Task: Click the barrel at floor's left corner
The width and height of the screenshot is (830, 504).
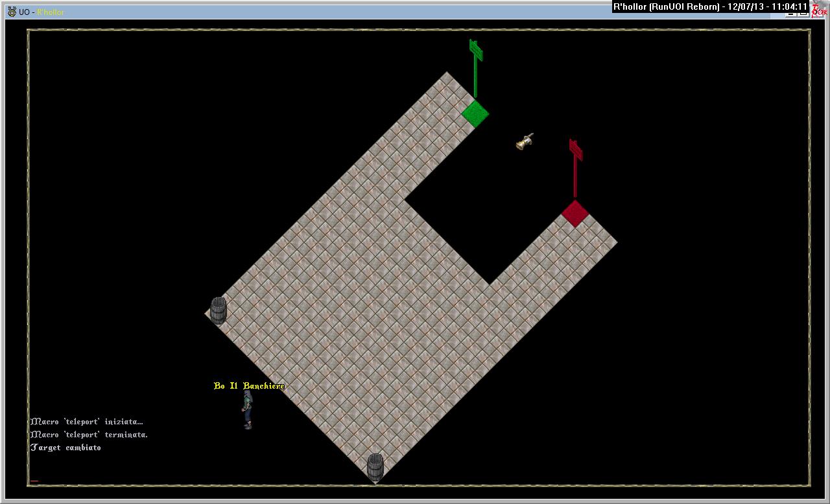Action: pyautogui.click(x=219, y=311)
